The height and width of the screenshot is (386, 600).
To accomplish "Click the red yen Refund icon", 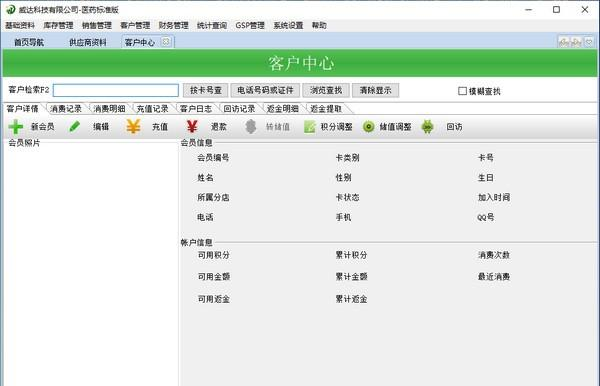I will [192, 127].
